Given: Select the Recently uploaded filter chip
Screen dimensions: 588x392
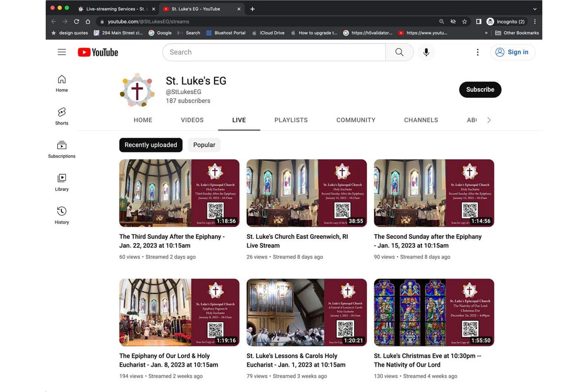Looking at the screenshot, I should (x=151, y=145).
